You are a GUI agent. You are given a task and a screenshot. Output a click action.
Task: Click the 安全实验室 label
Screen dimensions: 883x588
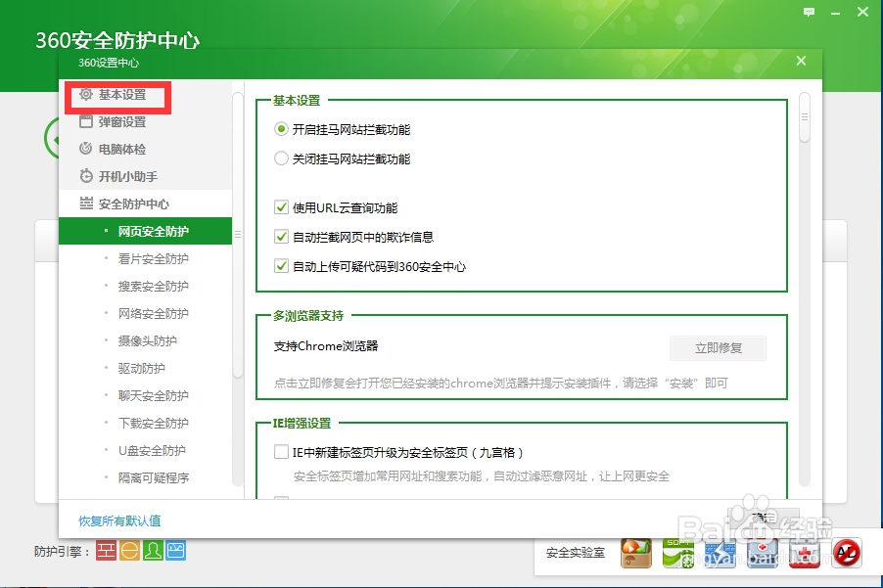click(x=575, y=553)
